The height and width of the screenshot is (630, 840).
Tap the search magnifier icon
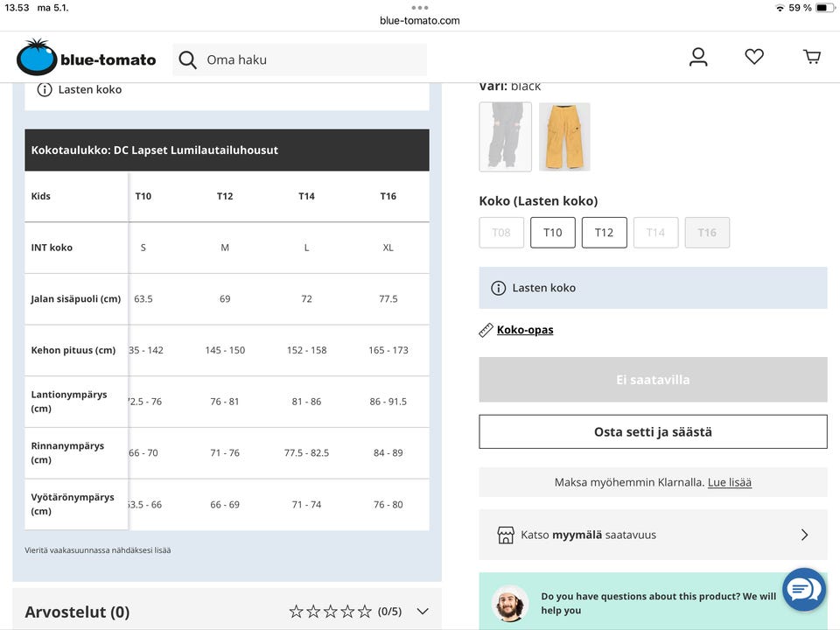[187, 59]
